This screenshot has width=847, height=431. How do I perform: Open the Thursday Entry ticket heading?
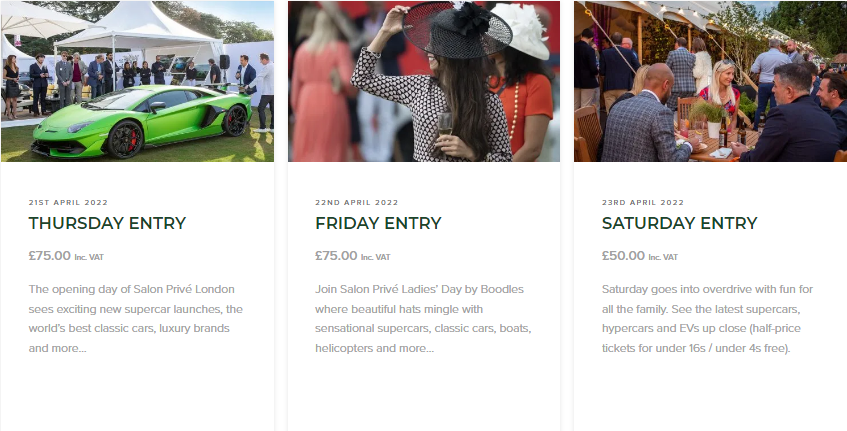(x=107, y=223)
